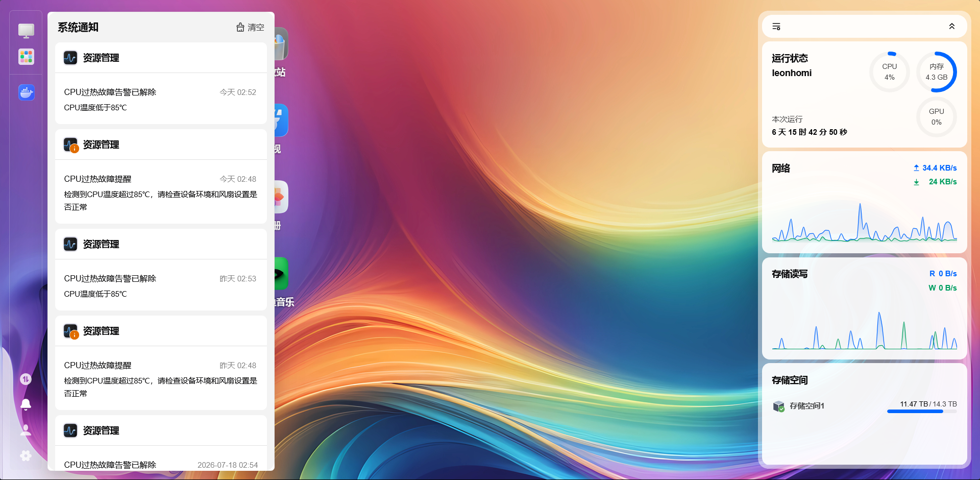The width and height of the screenshot is (980, 480).
Task: Click timestamp 昨天 02:53
Action: 238,279
